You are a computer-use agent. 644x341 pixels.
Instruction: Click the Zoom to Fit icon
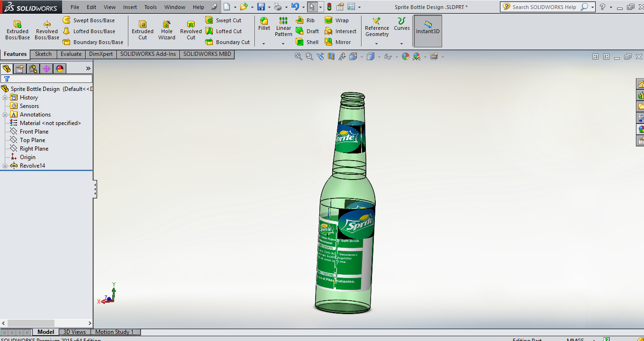tap(299, 56)
